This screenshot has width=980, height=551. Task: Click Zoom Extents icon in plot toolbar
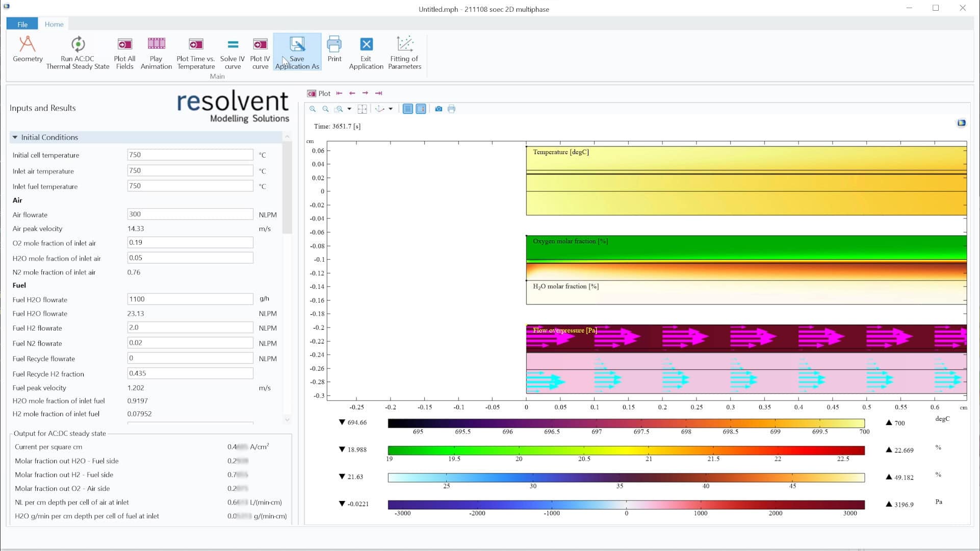click(362, 109)
